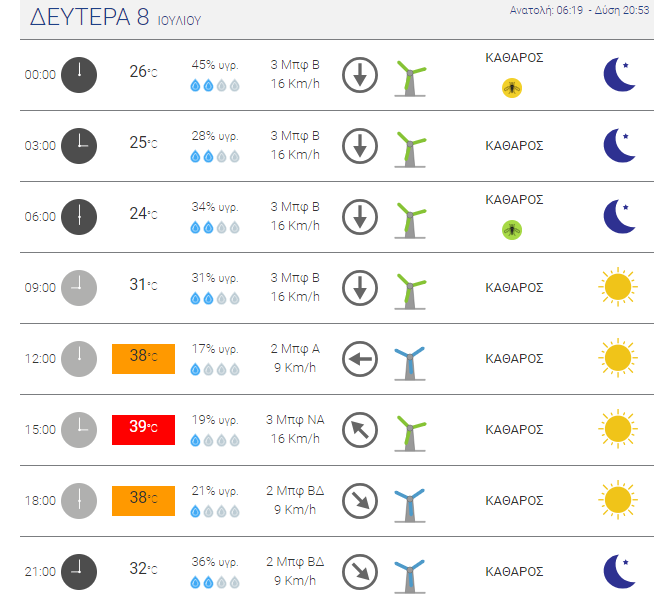The image size is (667, 603).
Task: Click the red 39°C temperature box
Action: coord(143,430)
